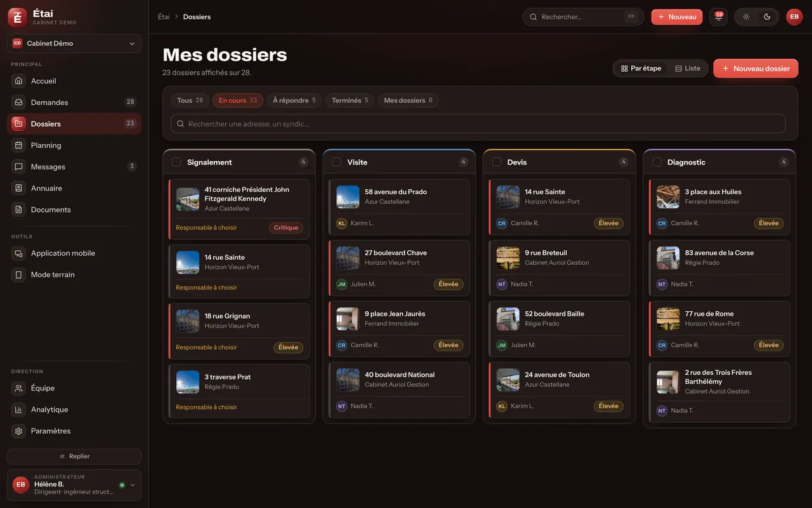Viewport: 812px width, 508px height.
Task: Open Équipe section in sidebar
Action: point(74,388)
